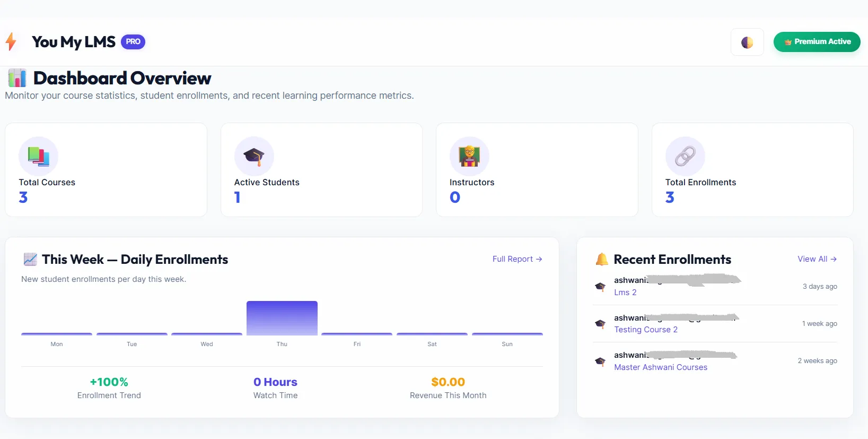Open the Testing Course 2 link
The width and height of the screenshot is (868, 439).
646,330
